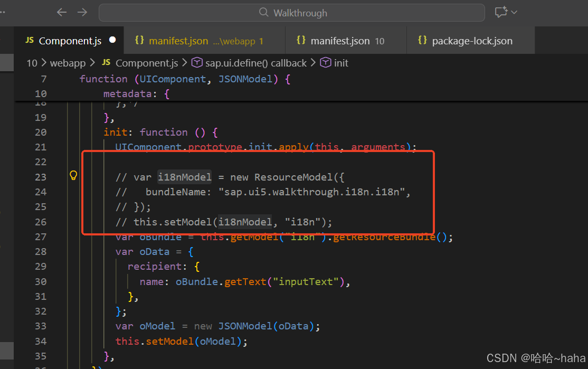
Task: Select webapp in the breadcrumb trail
Action: tap(68, 63)
